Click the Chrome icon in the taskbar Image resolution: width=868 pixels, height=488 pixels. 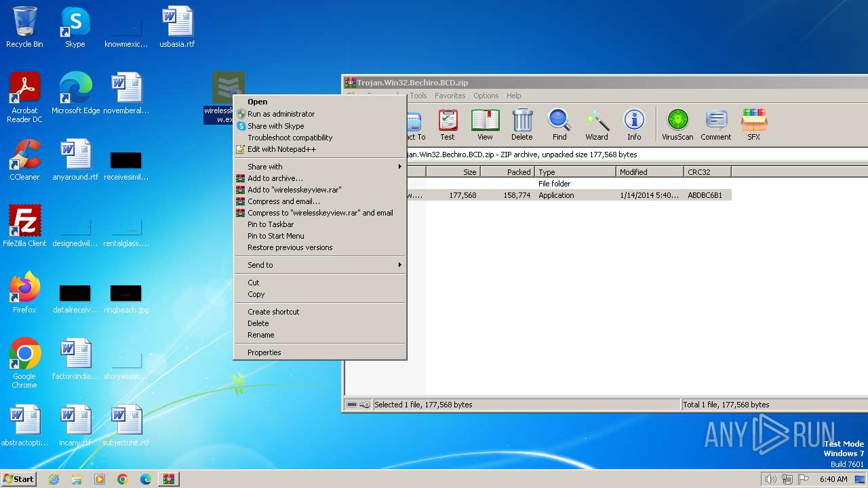pyautogui.click(x=123, y=479)
